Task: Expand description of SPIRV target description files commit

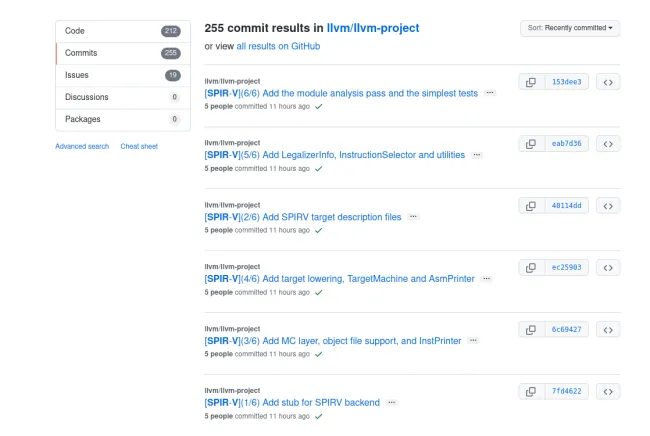Action: pos(413,217)
